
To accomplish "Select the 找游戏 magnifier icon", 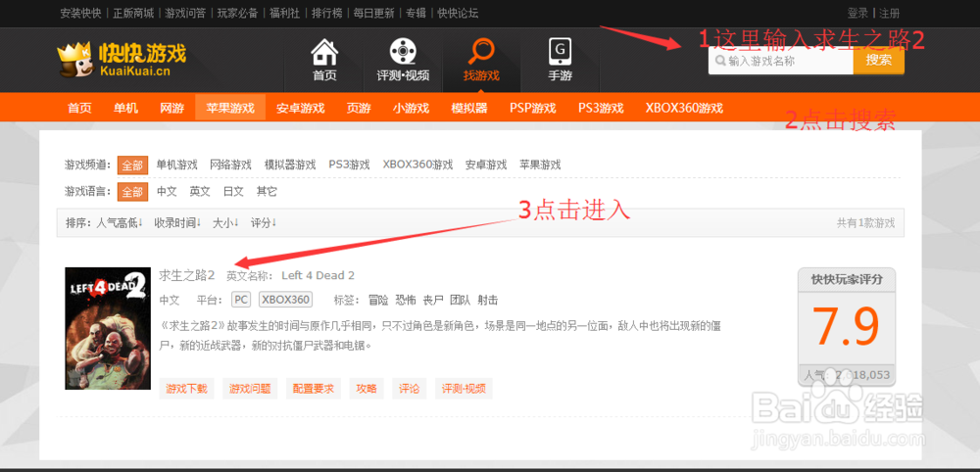I will tap(481, 51).
